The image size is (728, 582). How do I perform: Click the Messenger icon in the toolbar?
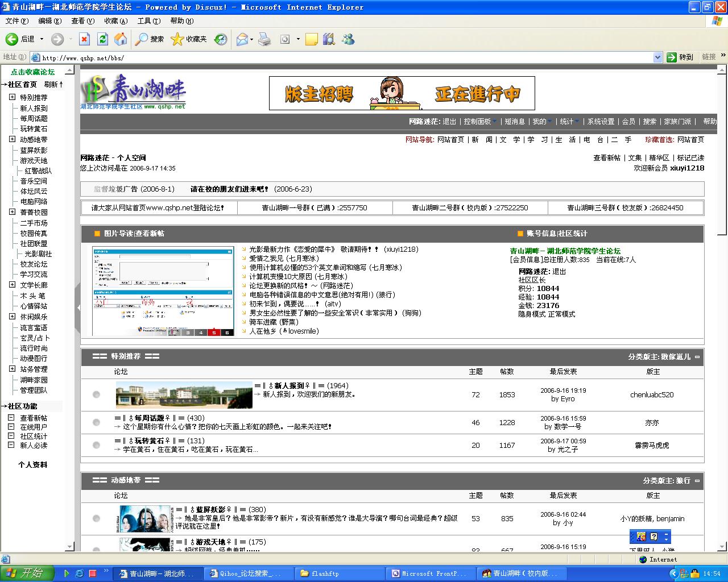pyautogui.click(x=348, y=39)
